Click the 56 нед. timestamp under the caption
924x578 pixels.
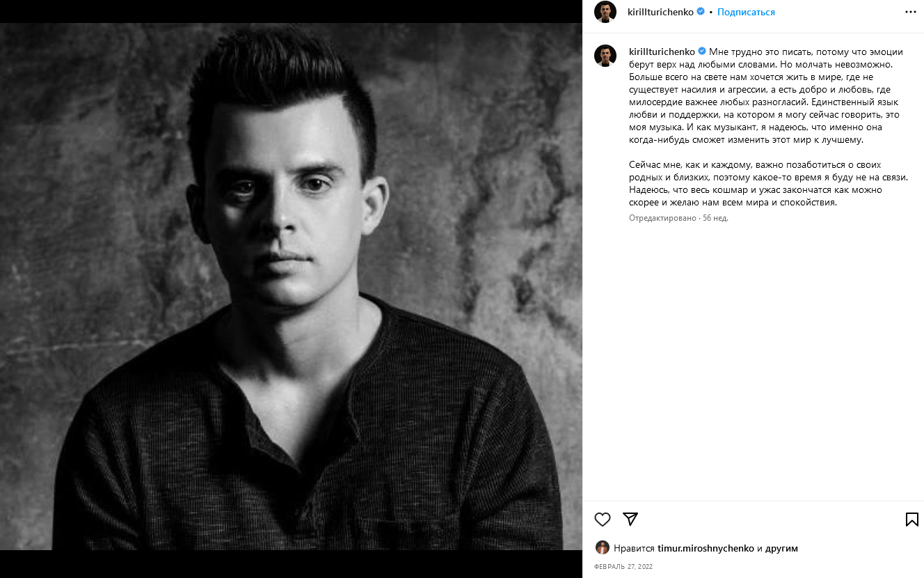pos(715,218)
